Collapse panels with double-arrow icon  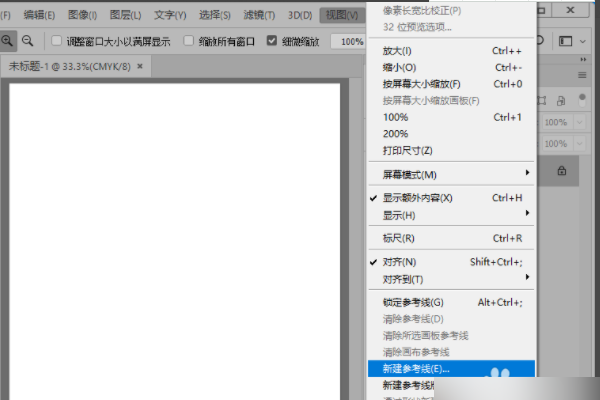pos(583,59)
